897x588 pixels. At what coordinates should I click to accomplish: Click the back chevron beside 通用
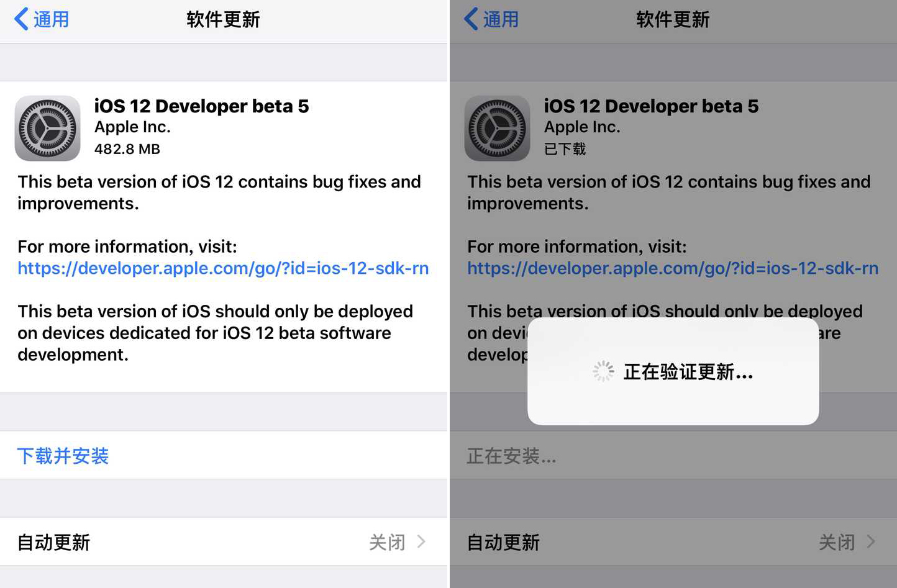[x=20, y=19]
